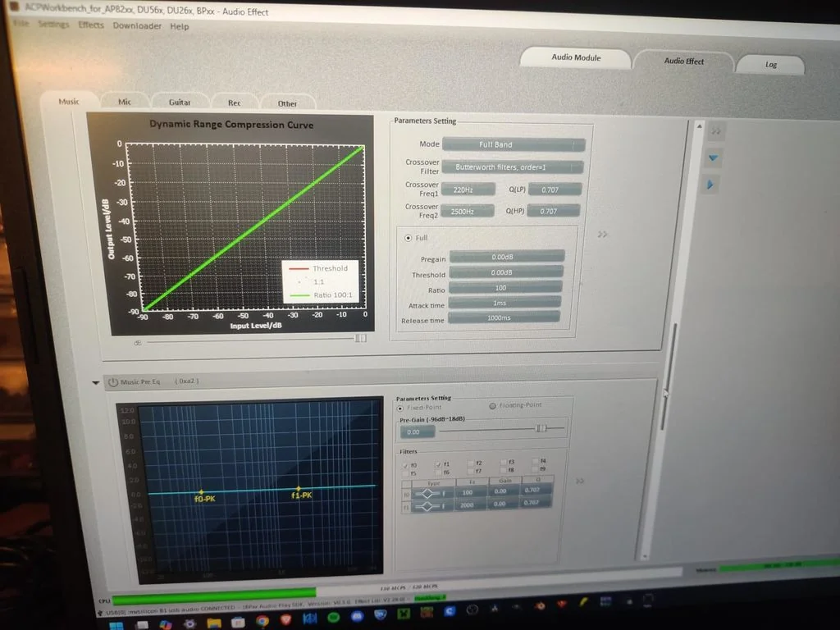840x630 pixels.
Task: Click the blue down-arrow icon in right panel
Action: (x=713, y=157)
